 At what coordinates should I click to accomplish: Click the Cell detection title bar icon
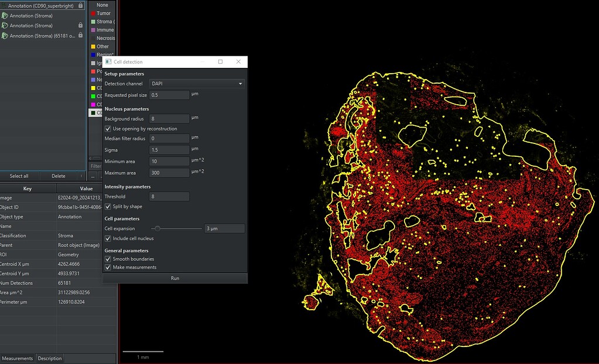[107, 61]
